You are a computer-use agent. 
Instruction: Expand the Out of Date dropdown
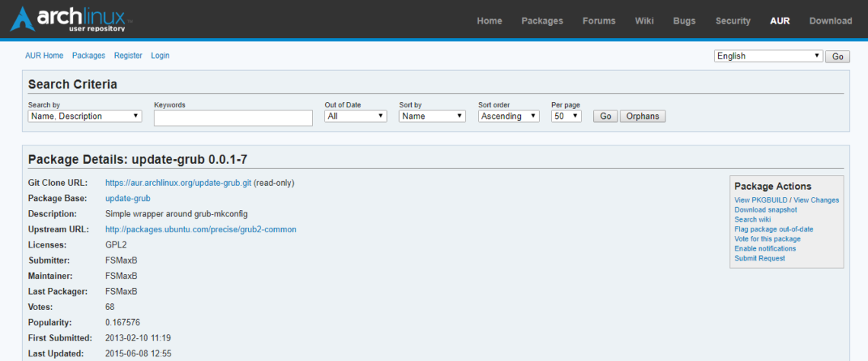tap(356, 117)
